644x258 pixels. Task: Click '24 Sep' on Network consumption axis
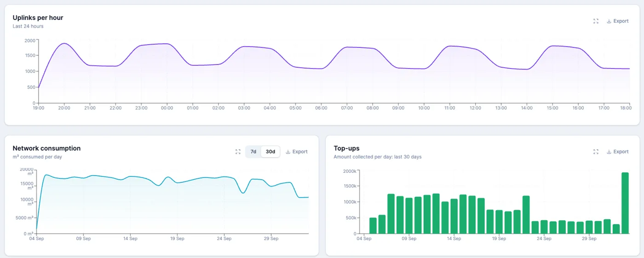click(x=224, y=239)
